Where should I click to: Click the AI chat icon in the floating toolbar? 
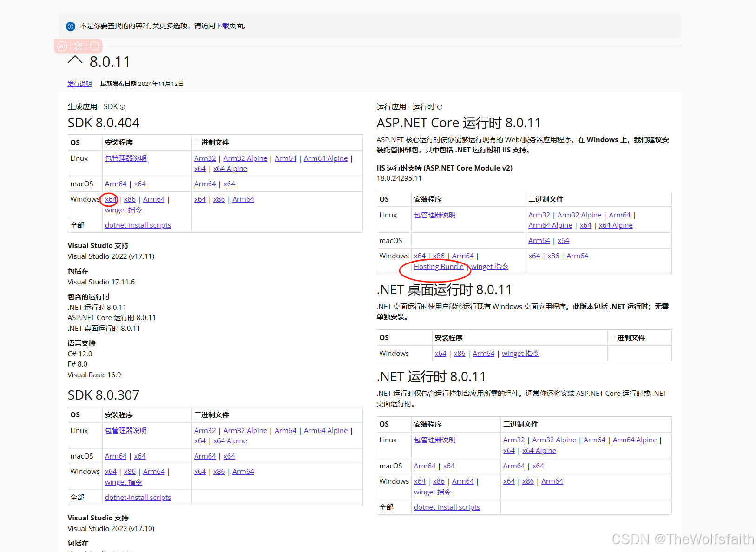[62, 46]
